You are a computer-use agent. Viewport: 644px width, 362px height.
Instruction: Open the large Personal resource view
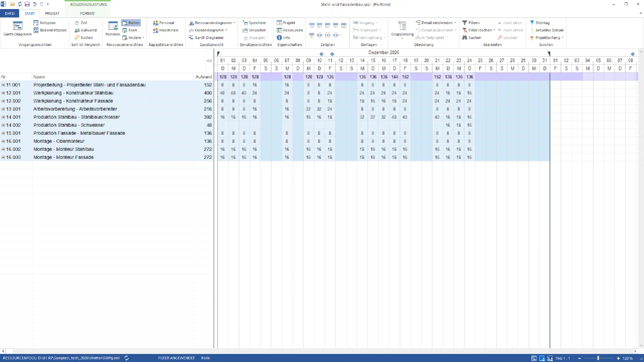click(112, 29)
